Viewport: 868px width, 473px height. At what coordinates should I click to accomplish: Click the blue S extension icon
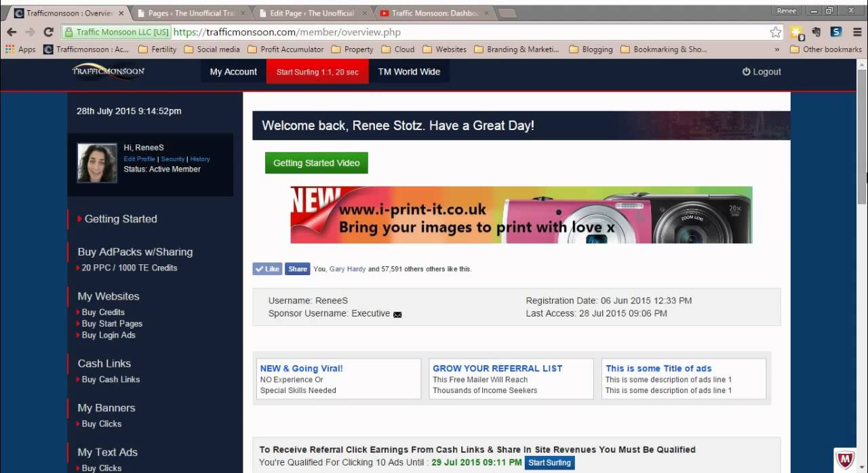point(836,32)
